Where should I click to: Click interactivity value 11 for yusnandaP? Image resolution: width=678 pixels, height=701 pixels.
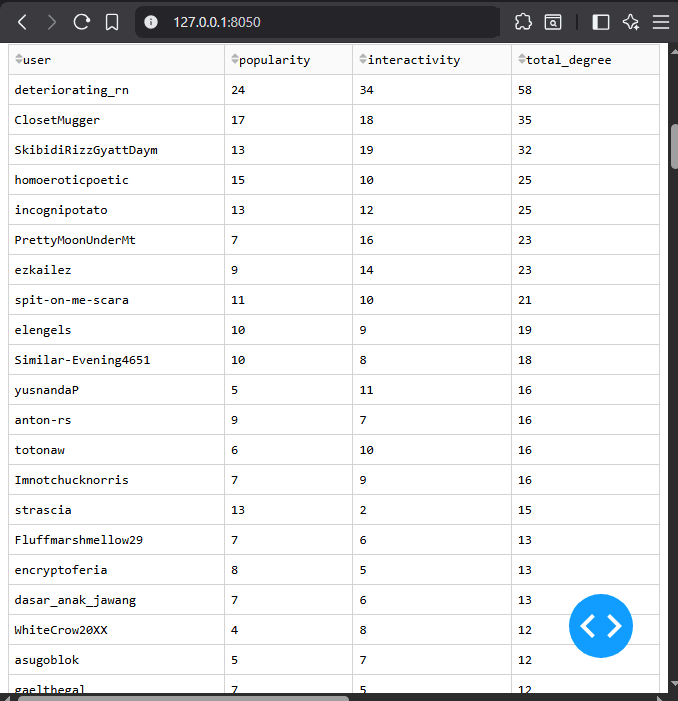[x=432, y=390]
